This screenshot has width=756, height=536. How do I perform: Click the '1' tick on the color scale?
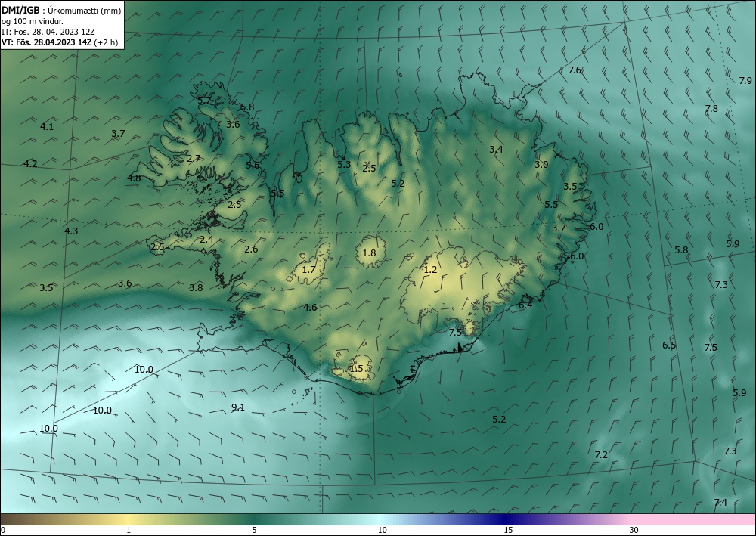[x=129, y=530]
